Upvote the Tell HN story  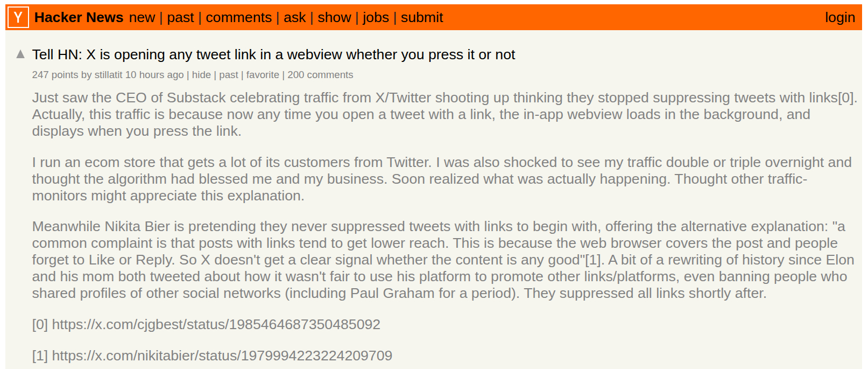[20, 54]
